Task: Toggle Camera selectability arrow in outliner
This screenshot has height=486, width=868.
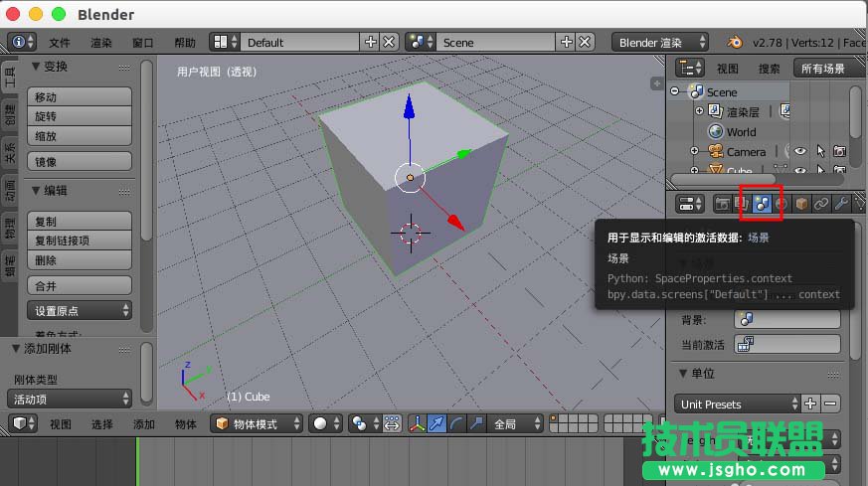Action: click(820, 151)
